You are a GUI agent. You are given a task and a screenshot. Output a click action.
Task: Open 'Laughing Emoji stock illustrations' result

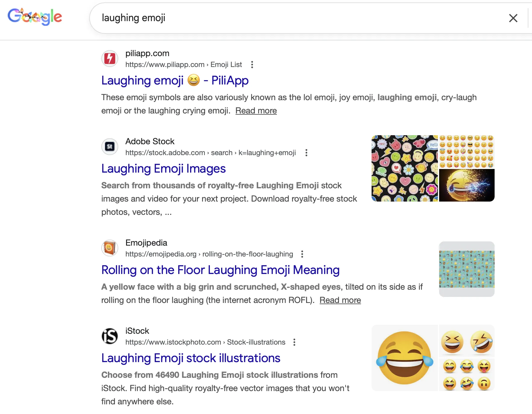pyautogui.click(x=191, y=358)
